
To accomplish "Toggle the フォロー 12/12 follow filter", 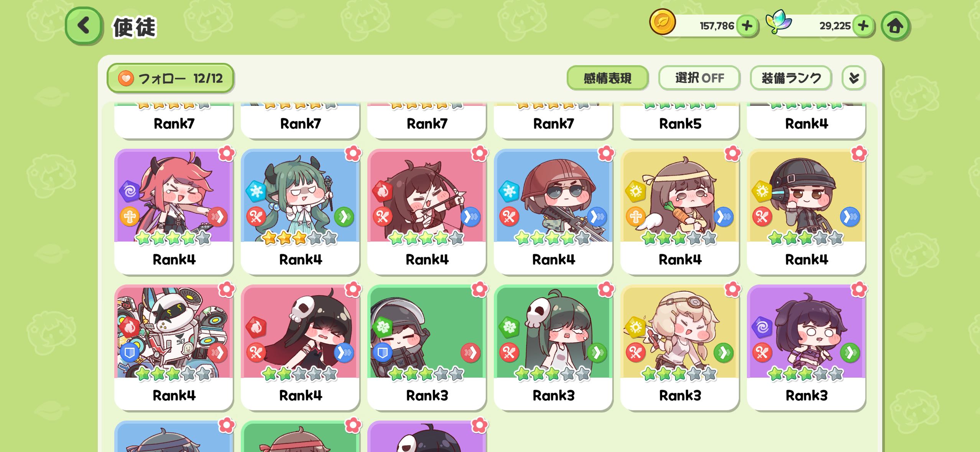I will pyautogui.click(x=170, y=78).
